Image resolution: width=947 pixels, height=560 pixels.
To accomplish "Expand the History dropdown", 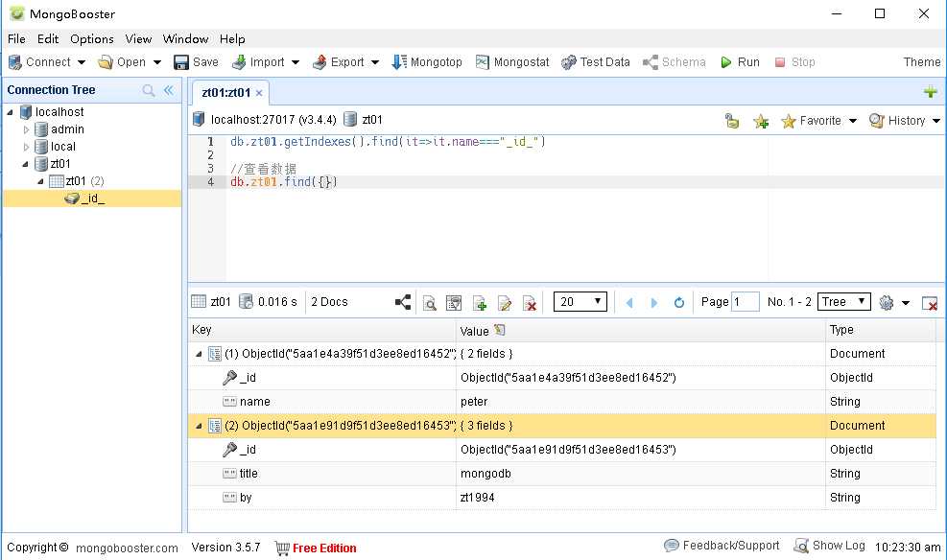I will coord(936,121).
